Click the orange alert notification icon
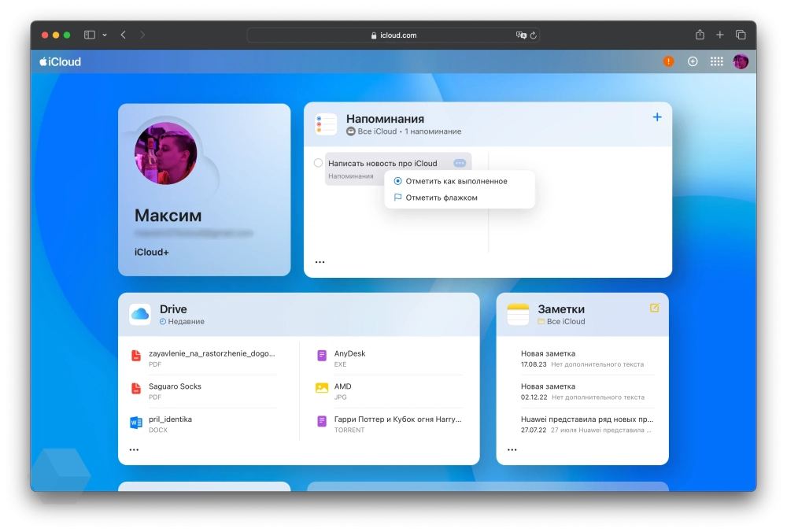This screenshot has width=787, height=532. (x=668, y=61)
